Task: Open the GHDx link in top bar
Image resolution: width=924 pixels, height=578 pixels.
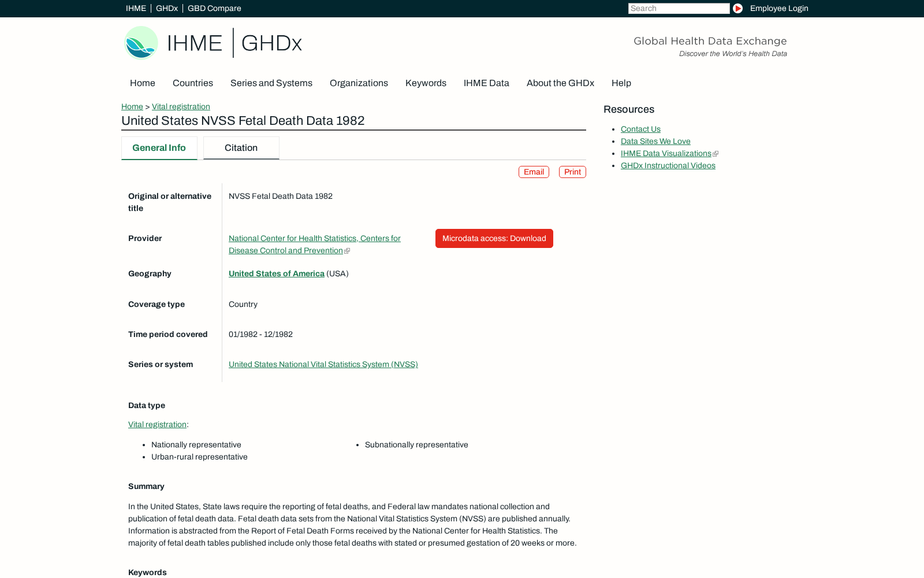Action: 167,8
